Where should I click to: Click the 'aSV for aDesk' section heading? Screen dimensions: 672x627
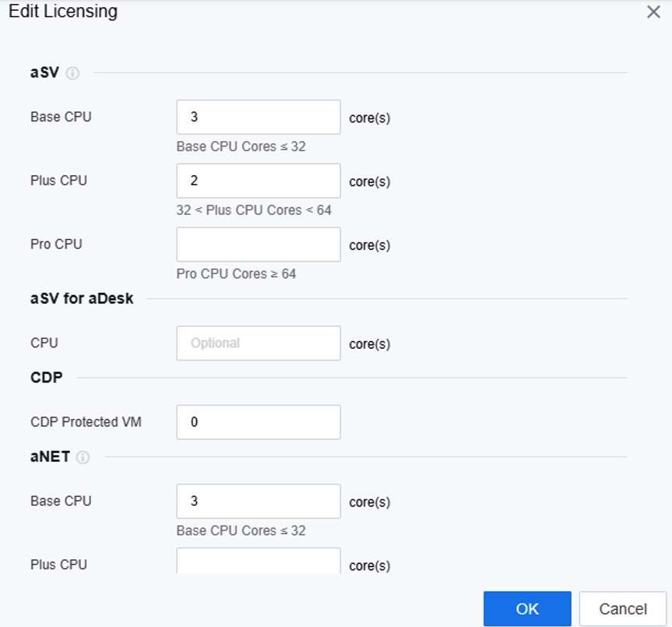(x=82, y=298)
